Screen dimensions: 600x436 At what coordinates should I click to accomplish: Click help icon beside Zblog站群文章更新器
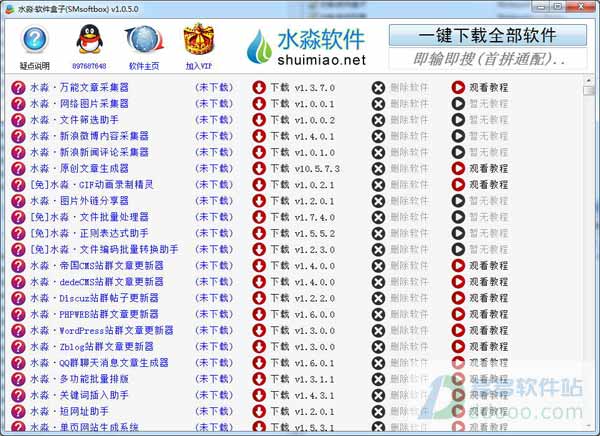click(18, 346)
